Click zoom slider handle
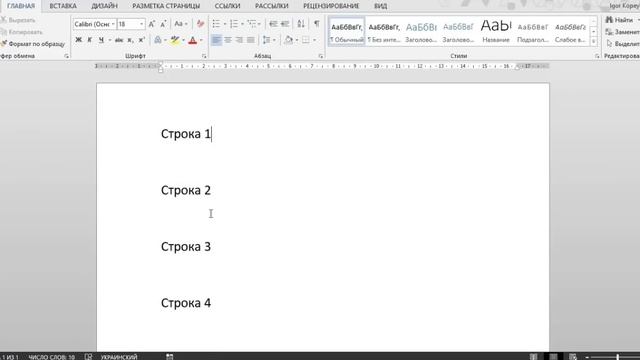Viewport: 640px width, 360px height. tap(618, 357)
